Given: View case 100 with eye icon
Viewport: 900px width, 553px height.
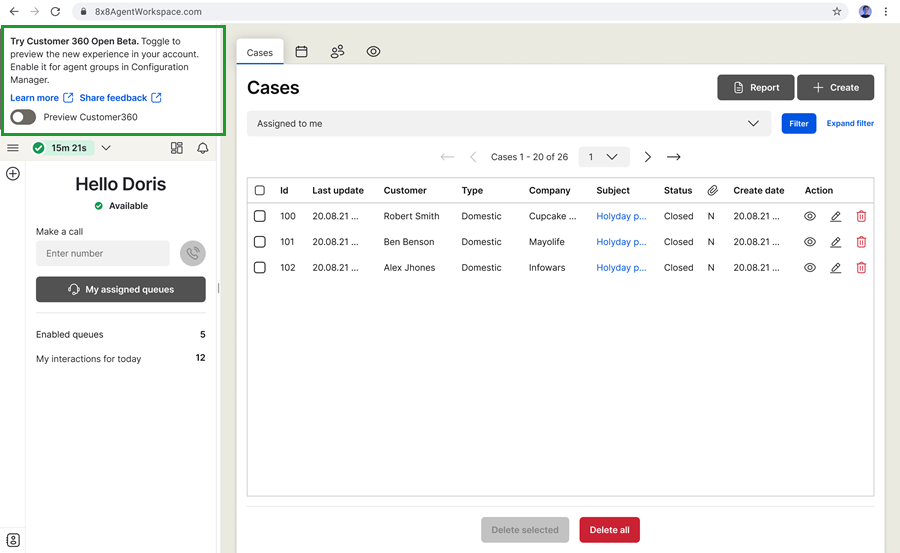Looking at the screenshot, I should coord(810,216).
